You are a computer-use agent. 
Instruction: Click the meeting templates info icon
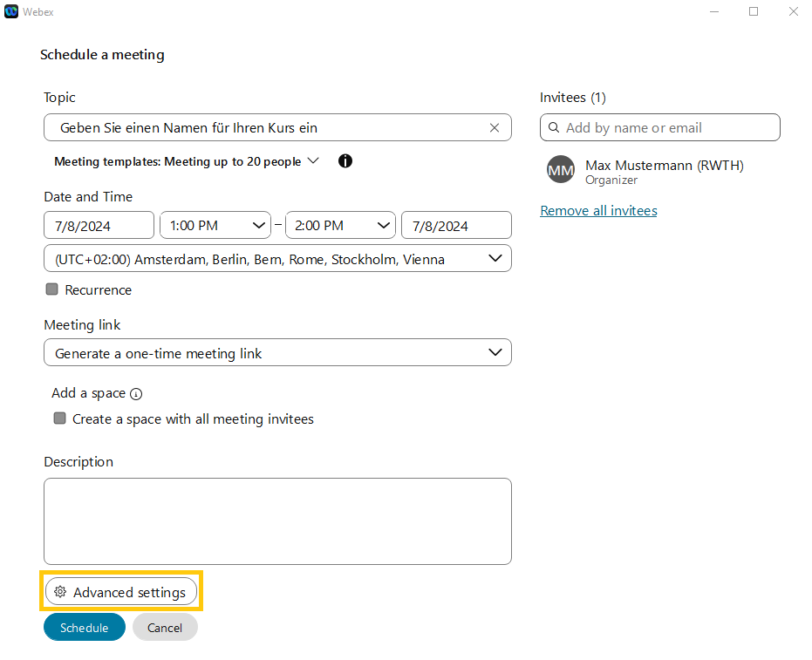click(345, 161)
